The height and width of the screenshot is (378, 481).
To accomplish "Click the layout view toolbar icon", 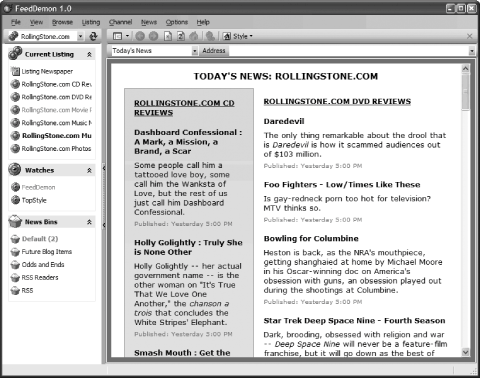I will (117, 36).
